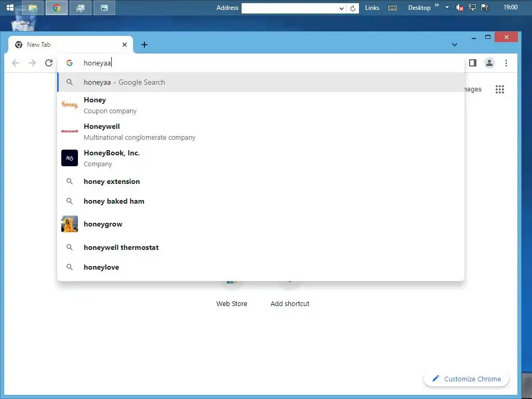Screen dimensions: 532x399
Task: Click the browser Back arrow
Action: tap(15, 63)
